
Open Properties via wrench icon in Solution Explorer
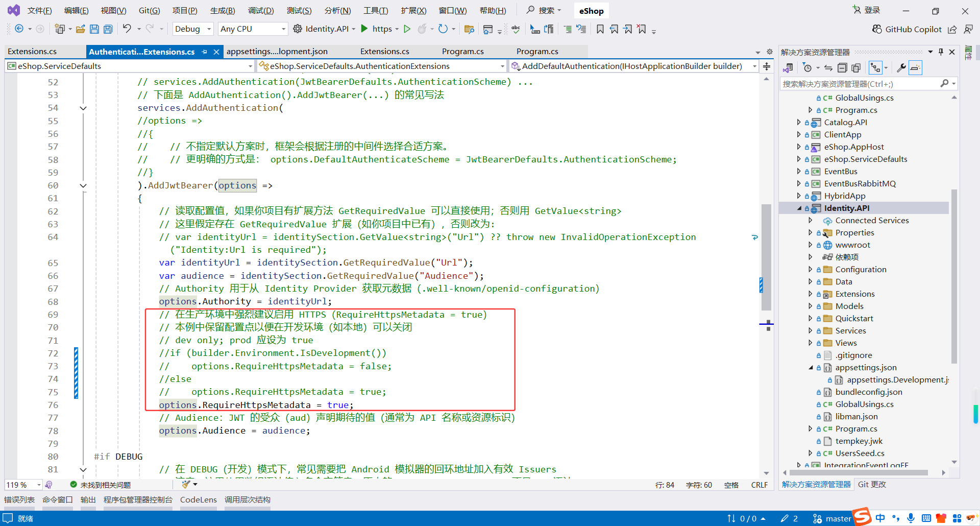click(902, 67)
